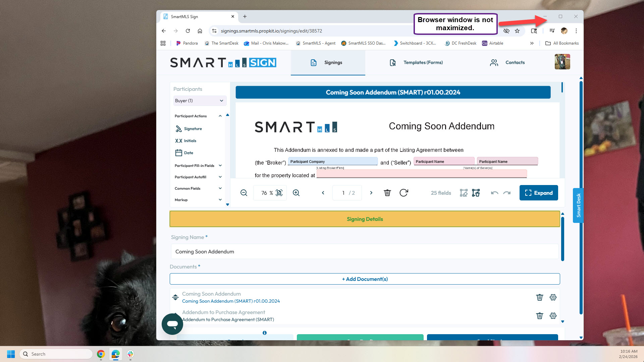Viewport: 644px width, 362px height.
Task: Click the Signing Name input field
Action: coord(365,251)
